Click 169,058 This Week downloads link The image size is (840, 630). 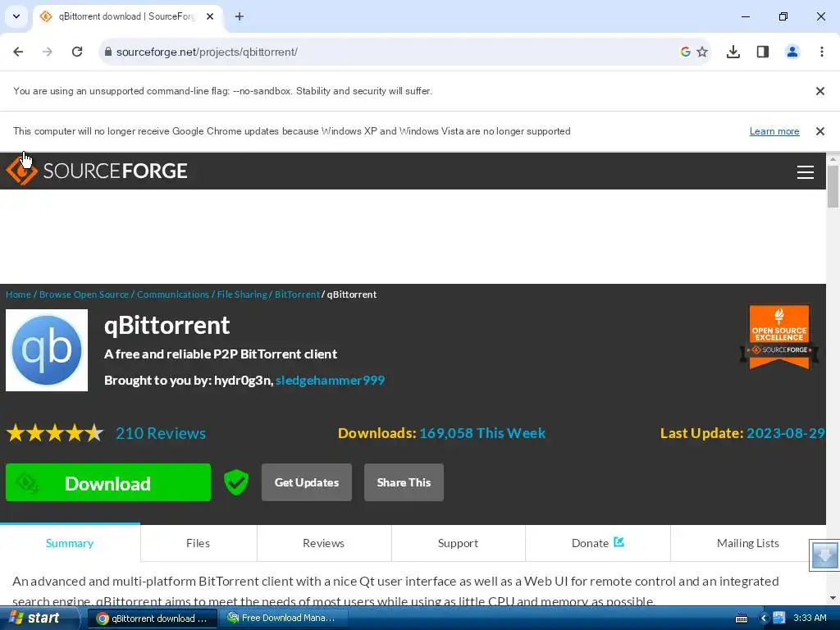coord(482,433)
